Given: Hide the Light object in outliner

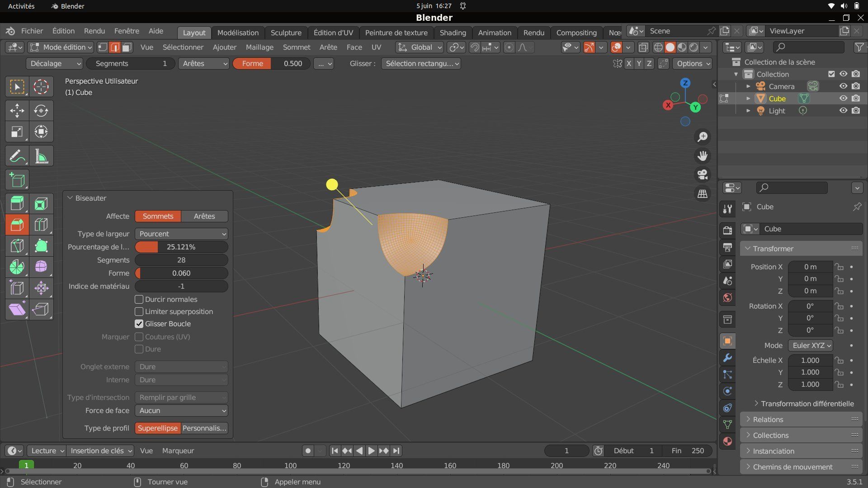Looking at the screenshot, I should [x=843, y=111].
